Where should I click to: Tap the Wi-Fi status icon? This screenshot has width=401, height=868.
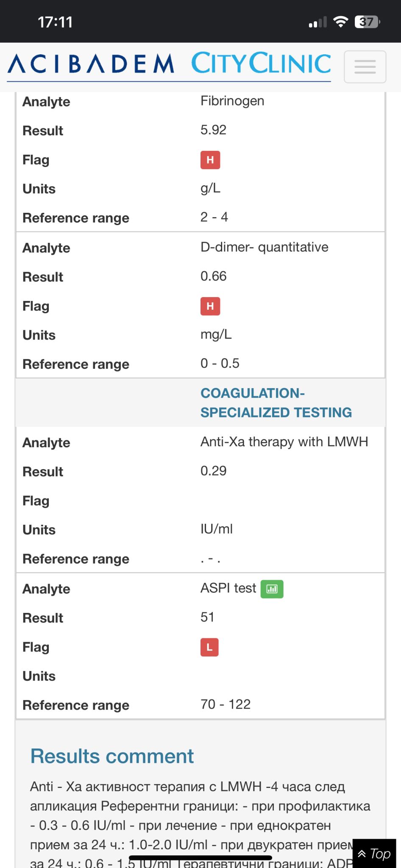[340, 22]
